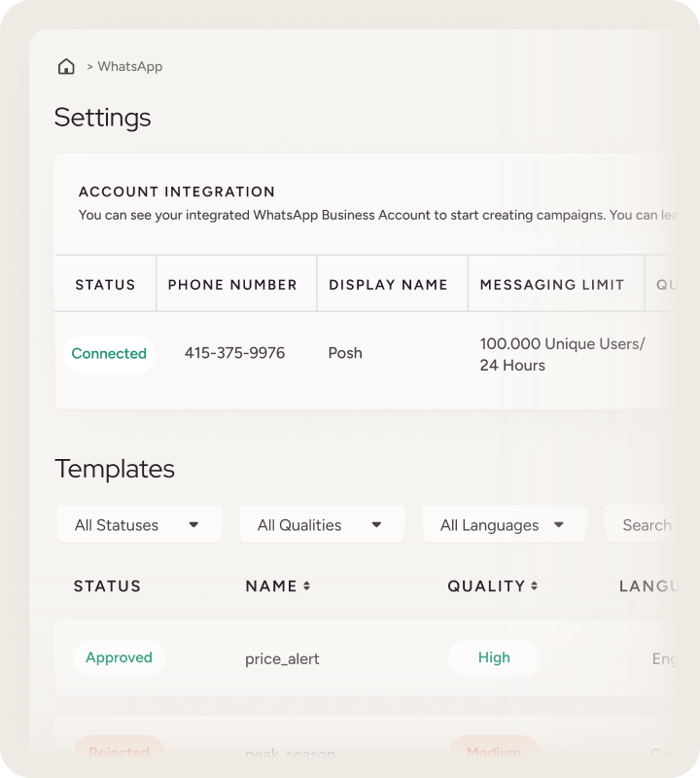Click the home icon in the breadcrumb
Image resolution: width=700 pixels, height=778 pixels.
pyautogui.click(x=65, y=66)
